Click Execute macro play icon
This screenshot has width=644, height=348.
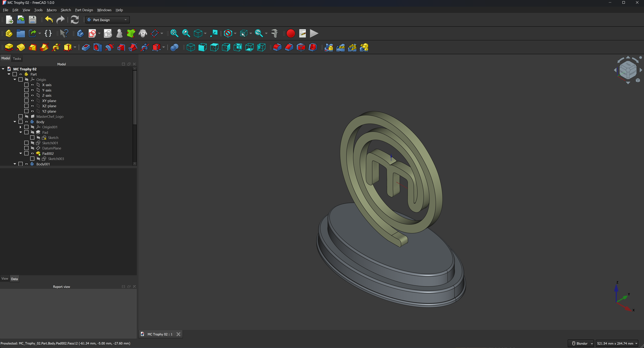(x=314, y=34)
